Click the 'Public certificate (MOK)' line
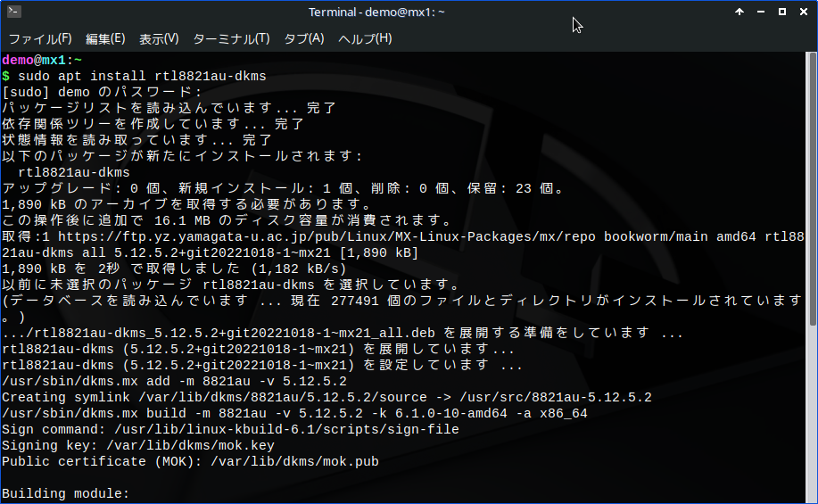Screen dimensions: 818x504 pos(190,462)
